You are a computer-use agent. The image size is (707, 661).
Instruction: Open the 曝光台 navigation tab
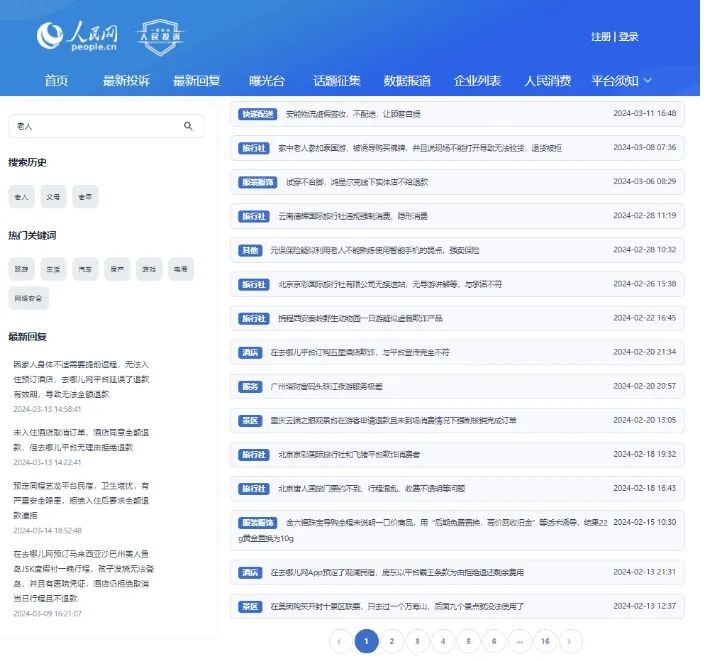pos(267,81)
